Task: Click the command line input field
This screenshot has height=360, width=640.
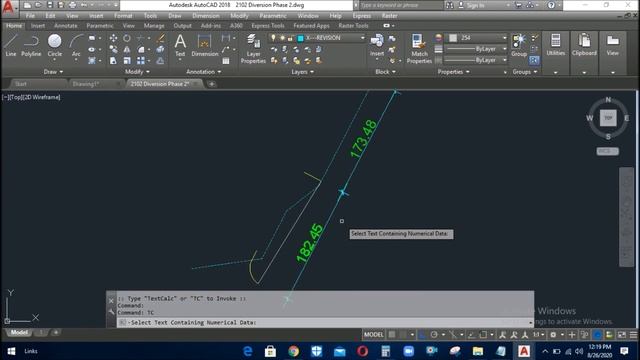Action: click(x=324, y=322)
